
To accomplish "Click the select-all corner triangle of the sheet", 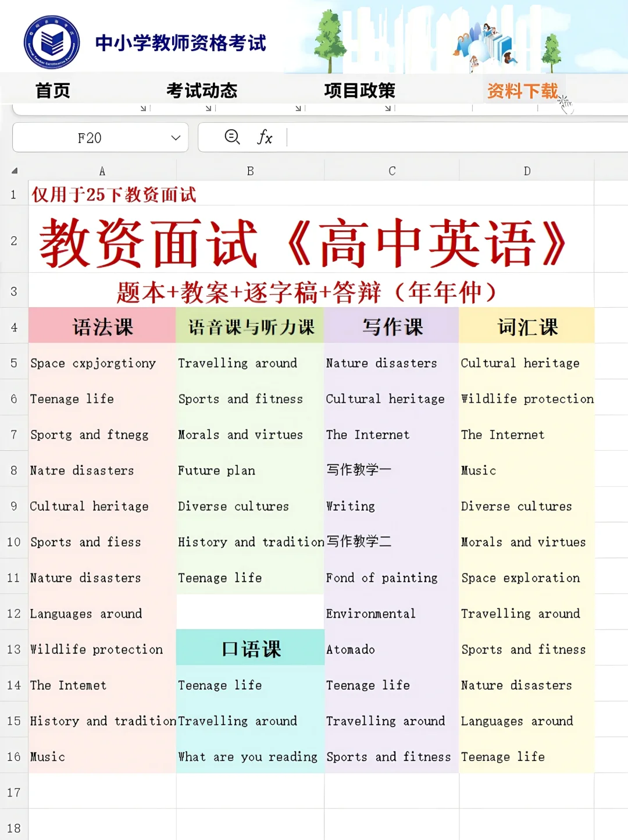I will (x=14, y=170).
